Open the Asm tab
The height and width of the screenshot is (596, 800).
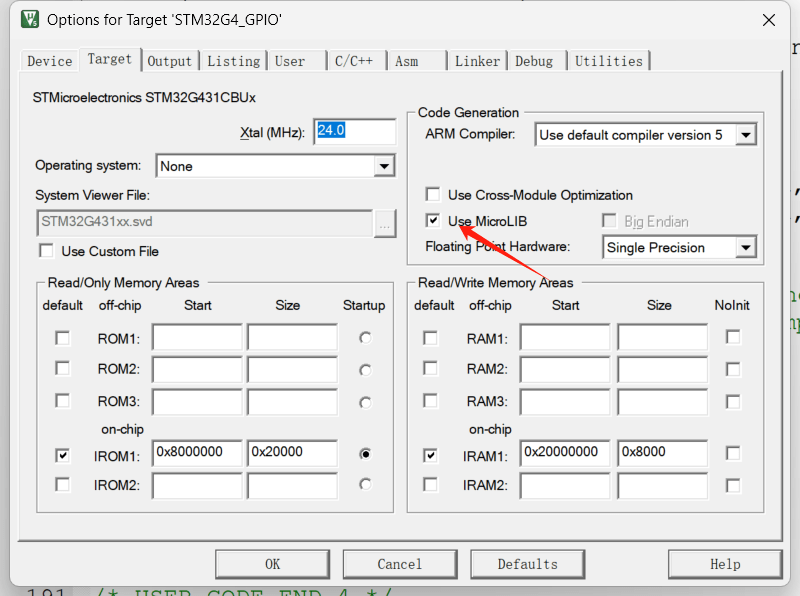(x=417, y=61)
